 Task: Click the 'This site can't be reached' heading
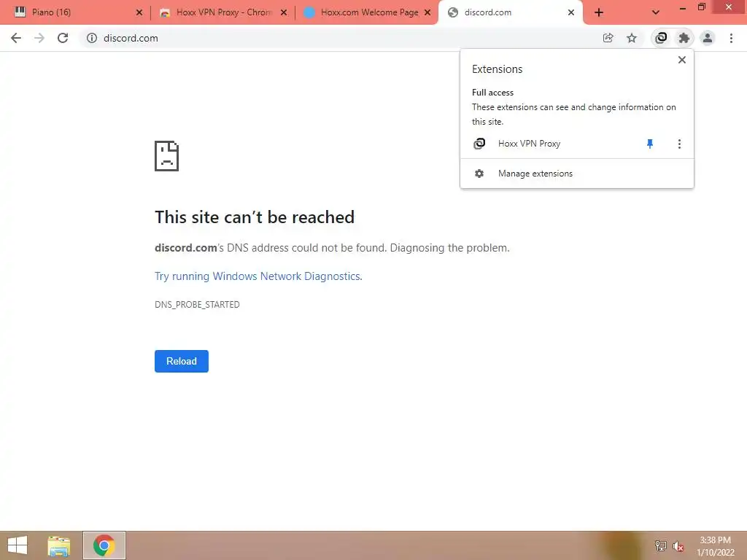[255, 217]
